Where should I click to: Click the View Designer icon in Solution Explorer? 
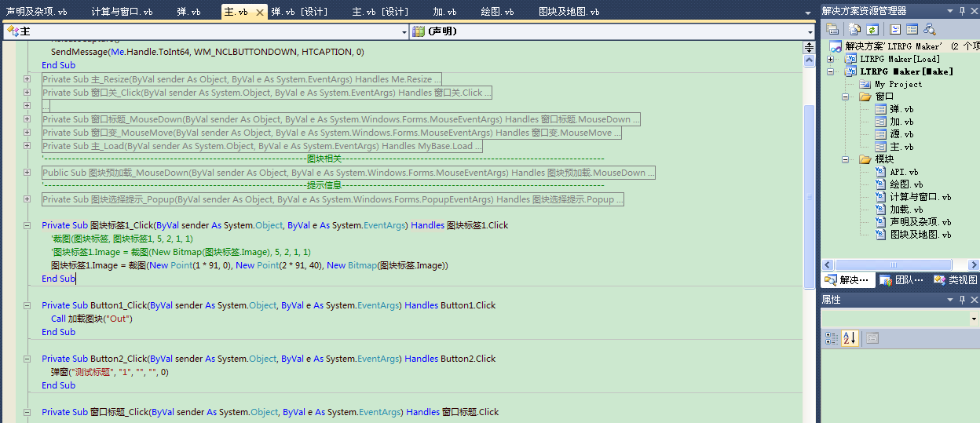pos(912,29)
